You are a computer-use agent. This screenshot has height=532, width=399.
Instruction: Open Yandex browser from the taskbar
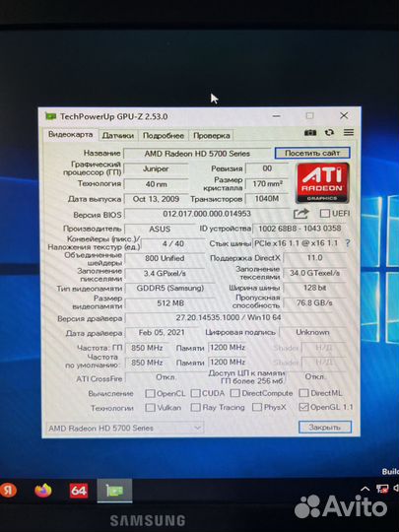[x=8, y=491]
